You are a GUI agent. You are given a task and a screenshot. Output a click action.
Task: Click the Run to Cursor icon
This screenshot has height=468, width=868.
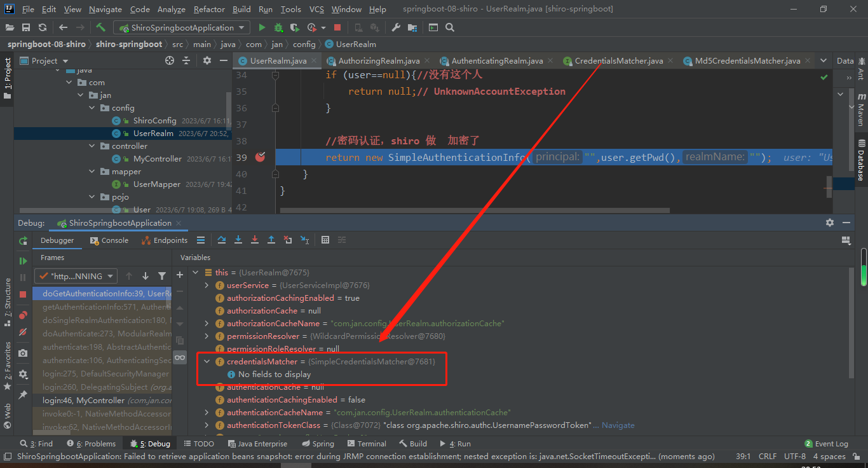pyautogui.click(x=304, y=240)
